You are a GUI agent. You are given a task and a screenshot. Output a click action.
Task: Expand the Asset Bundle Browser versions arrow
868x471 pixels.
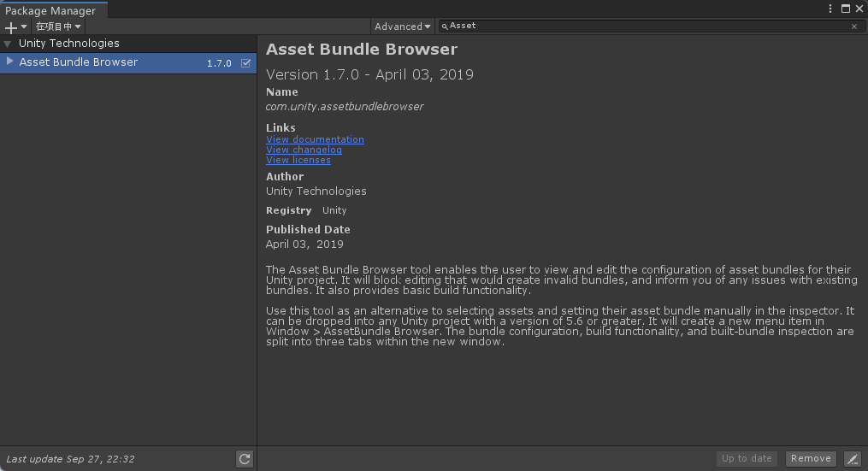(x=9, y=62)
